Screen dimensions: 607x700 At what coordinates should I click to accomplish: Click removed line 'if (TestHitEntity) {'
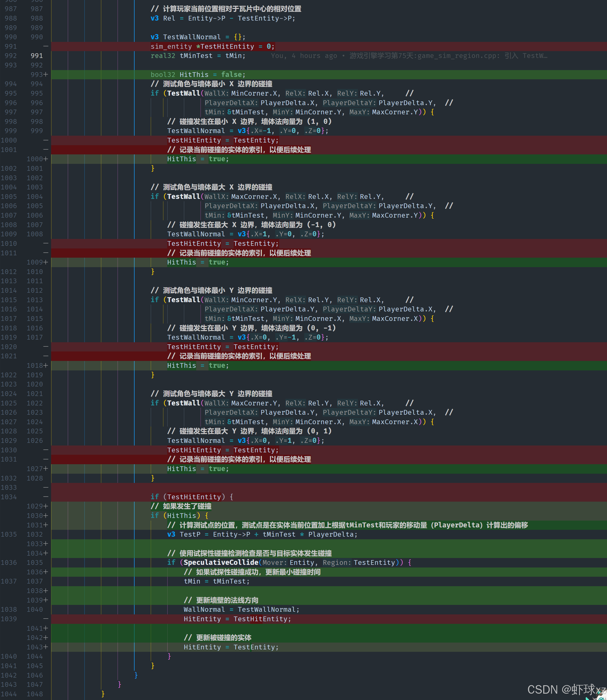[x=192, y=497]
